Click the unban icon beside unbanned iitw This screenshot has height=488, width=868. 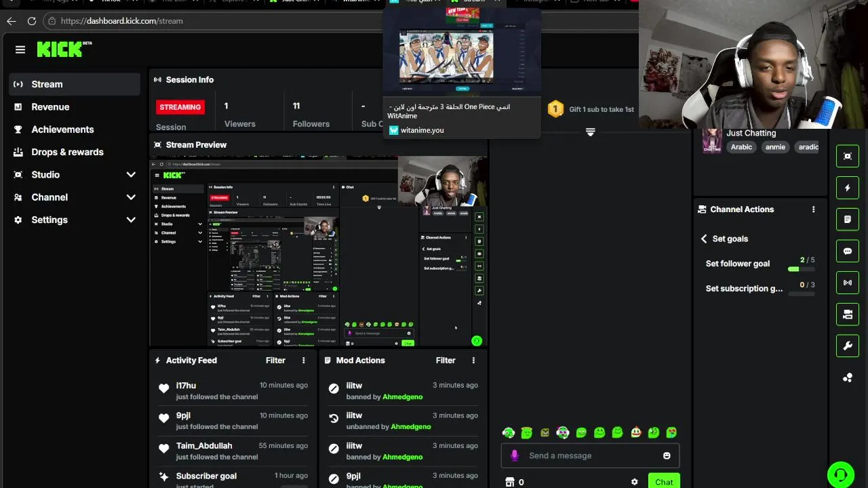[x=334, y=419]
